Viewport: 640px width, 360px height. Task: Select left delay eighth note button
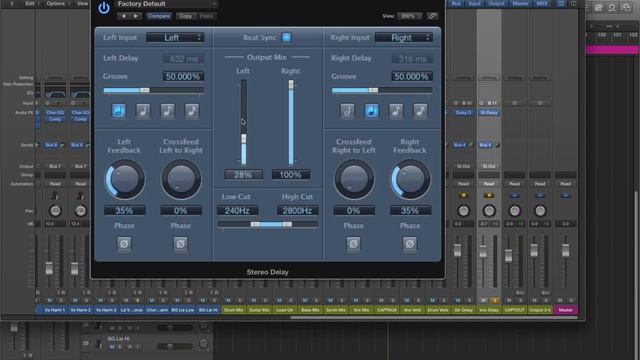(x=167, y=111)
